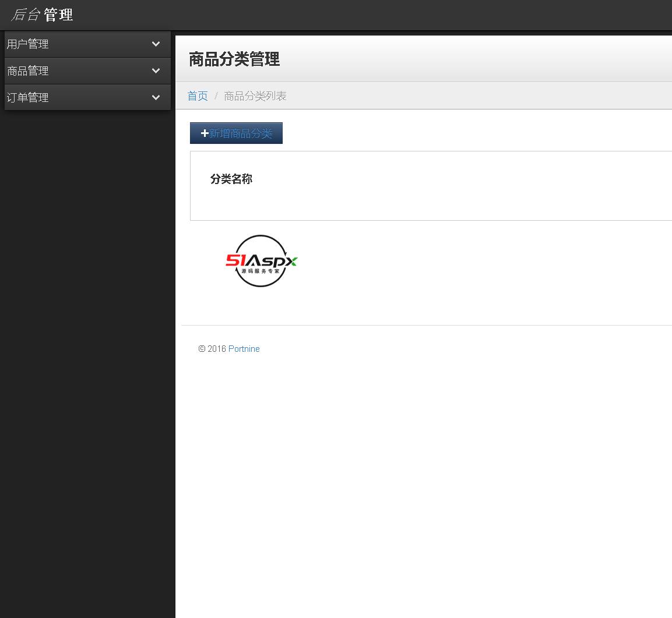Viewport: 672px width, 618px height.
Task: Click the 商品分类管理 page heading
Action: point(234,59)
